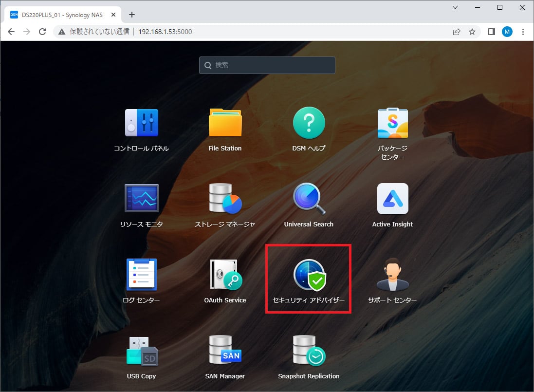This screenshot has width=534, height=392.
Task: Open Package Center (パッケージ センター)
Action: click(393, 123)
